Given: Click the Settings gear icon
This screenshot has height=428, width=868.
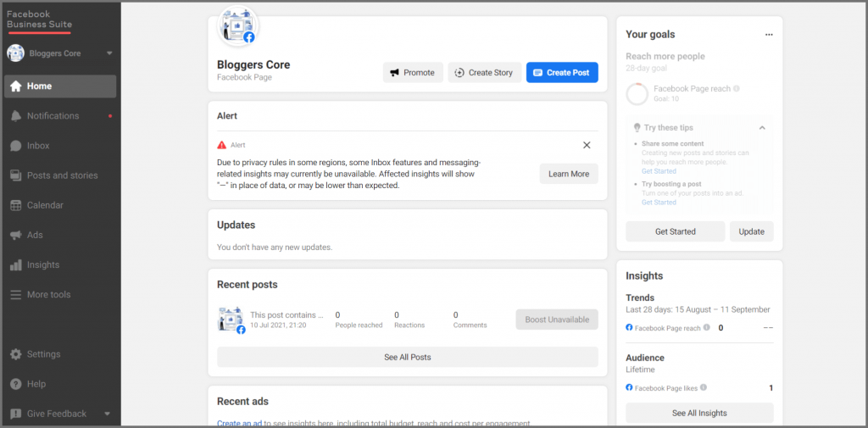Looking at the screenshot, I should click(16, 354).
